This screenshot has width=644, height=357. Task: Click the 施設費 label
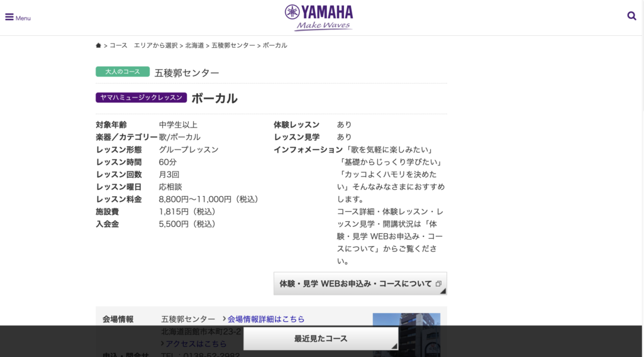(107, 212)
